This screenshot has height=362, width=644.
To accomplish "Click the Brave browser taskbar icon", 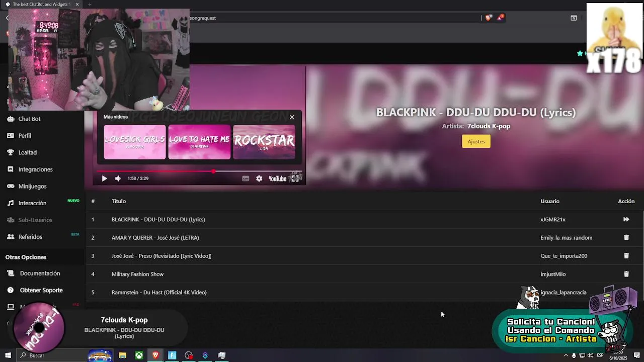I will pyautogui.click(x=155, y=355).
